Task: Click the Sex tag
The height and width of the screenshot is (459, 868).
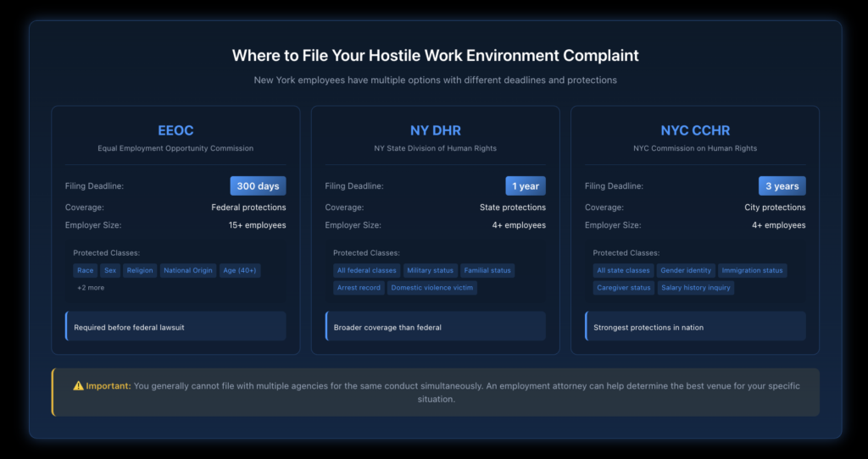Action: coord(110,270)
